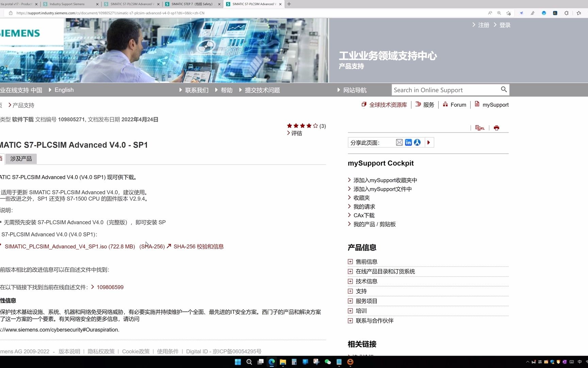The width and height of the screenshot is (588, 368).
Task: Click the Forum icon link
Action: (x=445, y=104)
